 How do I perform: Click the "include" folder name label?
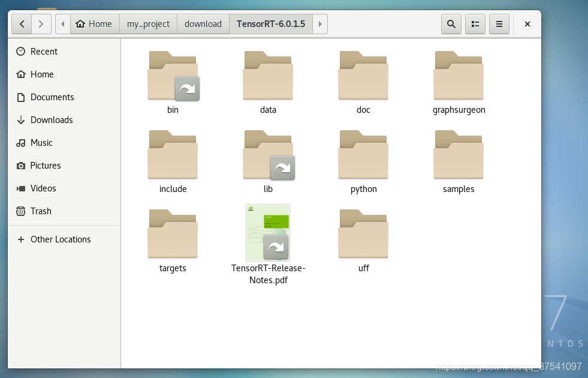pyautogui.click(x=173, y=189)
